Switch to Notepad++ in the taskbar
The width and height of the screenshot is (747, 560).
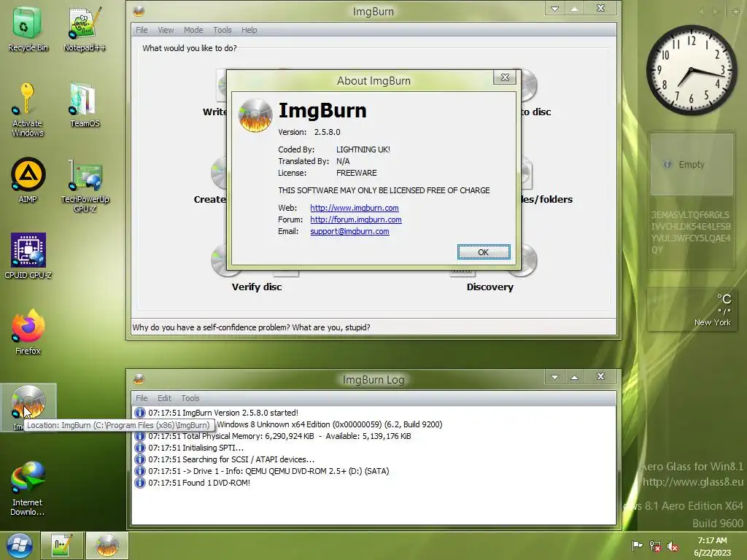point(63,545)
